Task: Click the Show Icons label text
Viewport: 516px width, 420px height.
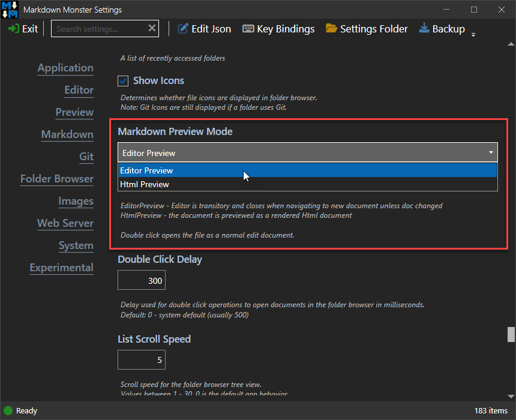Action: click(158, 80)
